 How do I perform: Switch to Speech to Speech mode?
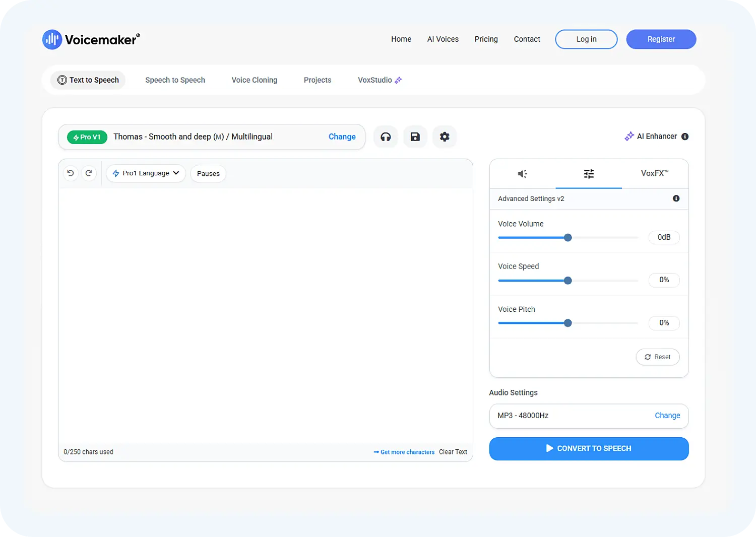coord(175,80)
